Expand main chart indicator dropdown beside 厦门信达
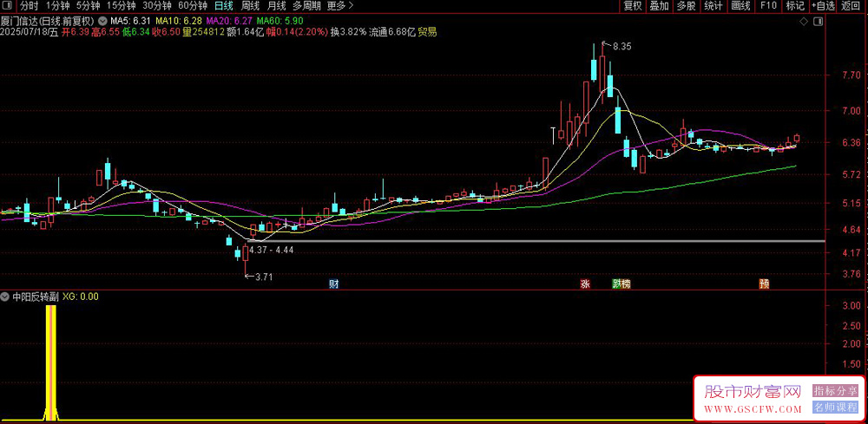 (x=103, y=21)
